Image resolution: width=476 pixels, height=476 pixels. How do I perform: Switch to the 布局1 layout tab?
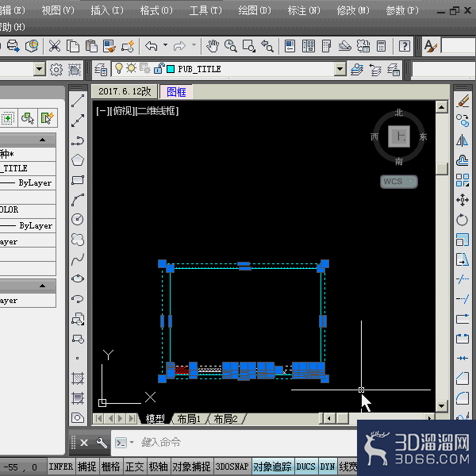[189, 419]
